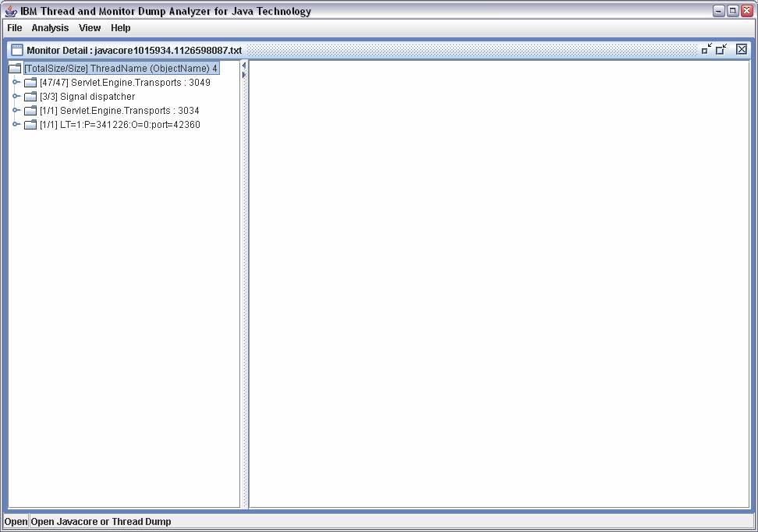Expand the [1/1] Servlet.Engine.Transports : 3034 node
Screen dimensions: 758x532
16,110
